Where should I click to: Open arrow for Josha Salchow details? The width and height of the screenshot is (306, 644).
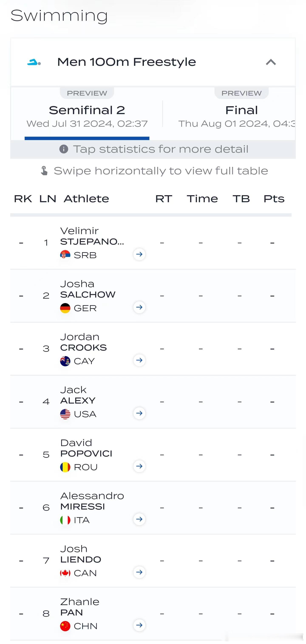(x=139, y=307)
